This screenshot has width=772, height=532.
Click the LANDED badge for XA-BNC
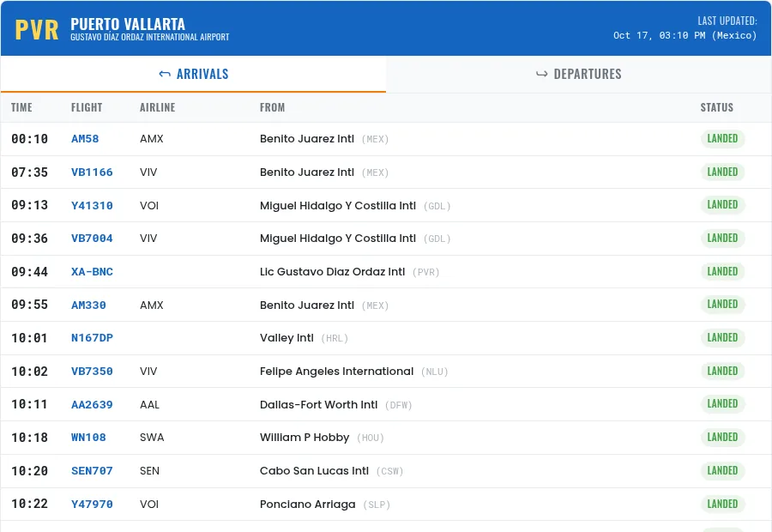coord(722,272)
